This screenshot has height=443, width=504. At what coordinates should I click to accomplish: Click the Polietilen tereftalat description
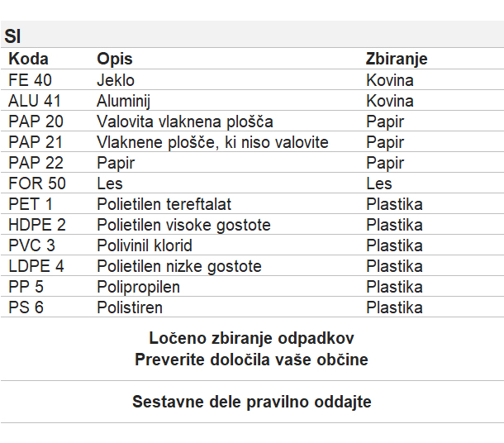click(x=164, y=204)
